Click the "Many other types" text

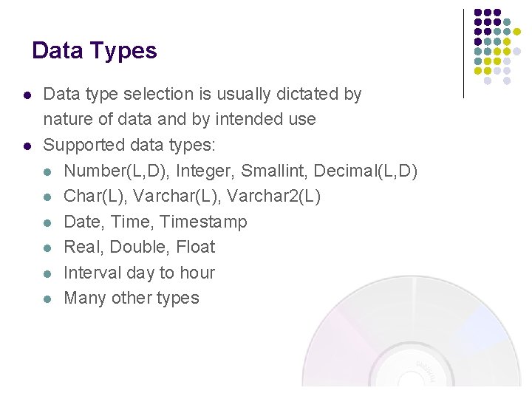coord(132,298)
